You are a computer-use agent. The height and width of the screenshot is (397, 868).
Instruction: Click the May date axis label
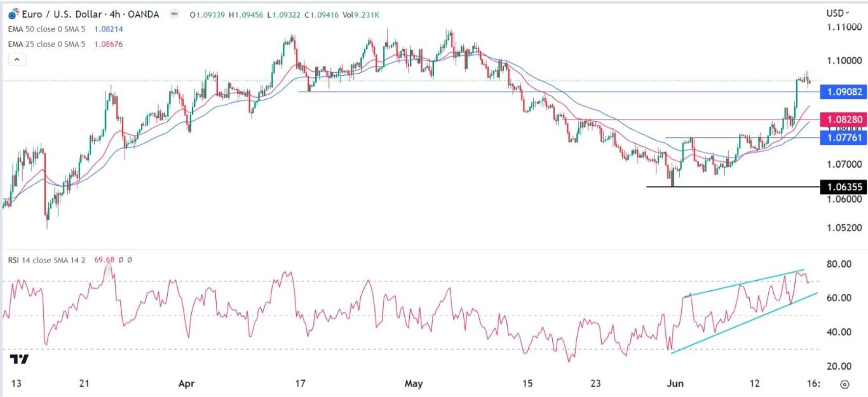(x=414, y=384)
